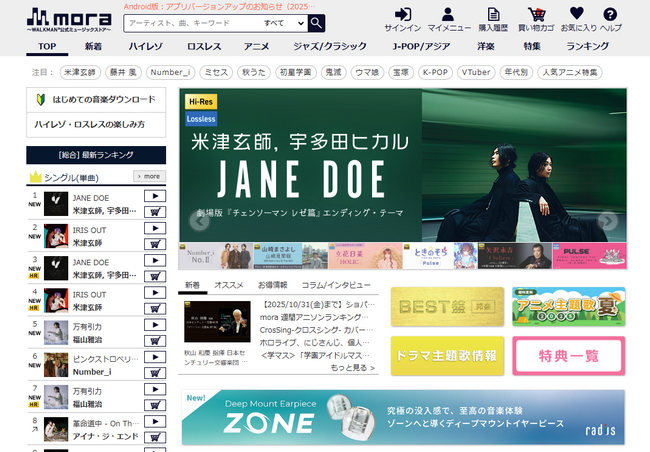Open 洋楽 navigation menu
Screen dimensions: 650x452
[485, 46]
